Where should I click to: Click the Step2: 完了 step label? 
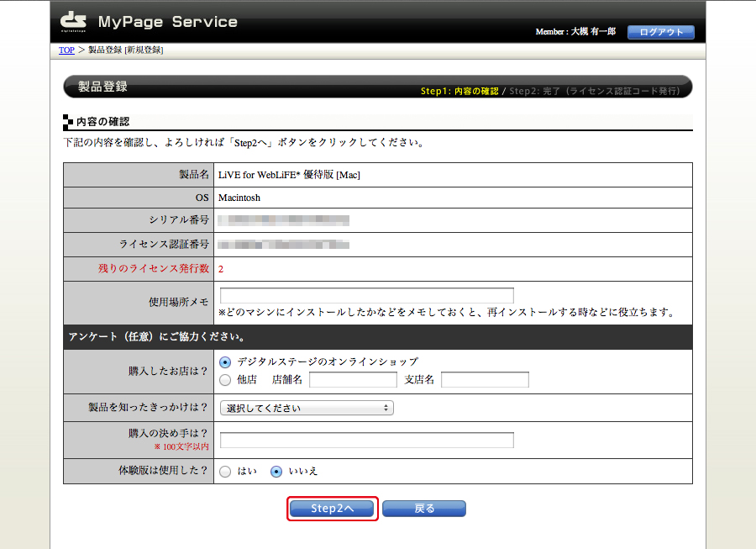[595, 91]
